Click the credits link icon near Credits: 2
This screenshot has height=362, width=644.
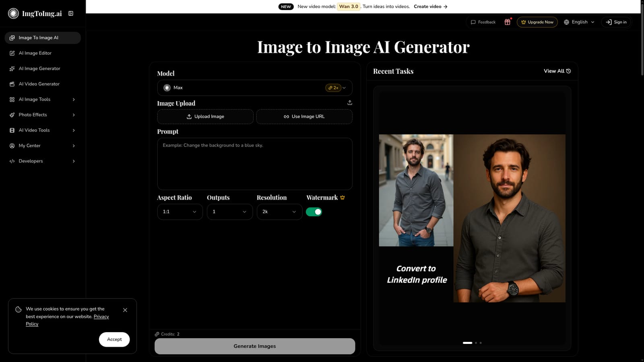157,334
